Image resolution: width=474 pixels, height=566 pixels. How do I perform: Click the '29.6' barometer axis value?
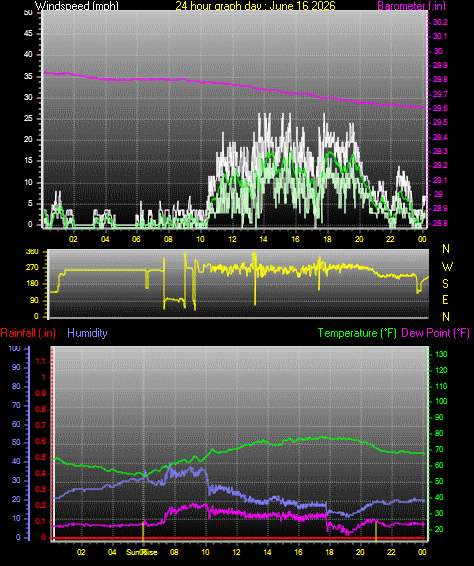(x=440, y=108)
